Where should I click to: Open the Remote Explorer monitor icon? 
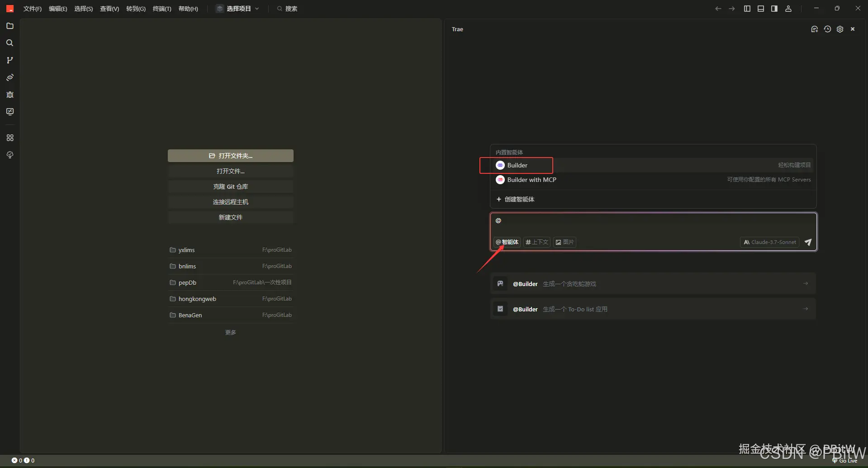tap(9, 112)
